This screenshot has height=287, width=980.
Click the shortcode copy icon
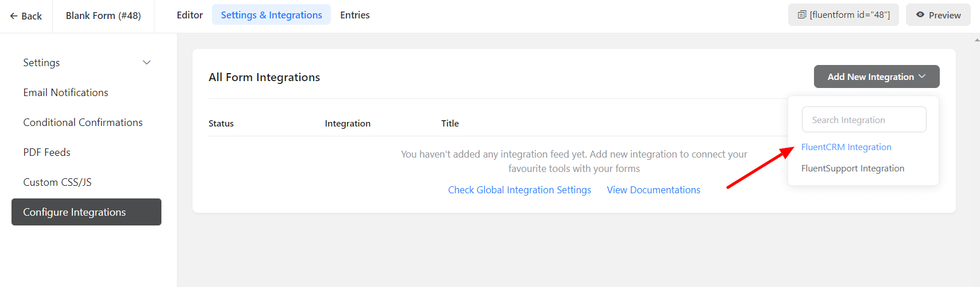tap(801, 15)
